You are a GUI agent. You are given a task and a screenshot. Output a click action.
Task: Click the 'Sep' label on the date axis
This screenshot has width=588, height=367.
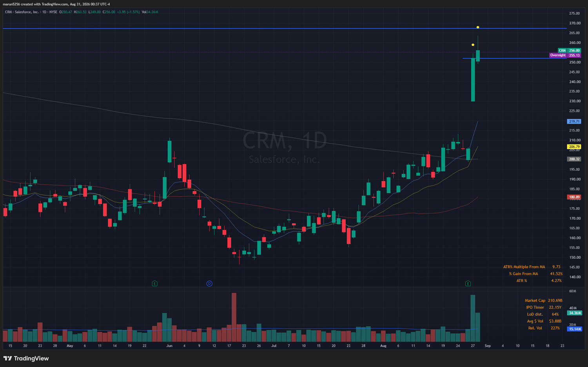(488, 346)
